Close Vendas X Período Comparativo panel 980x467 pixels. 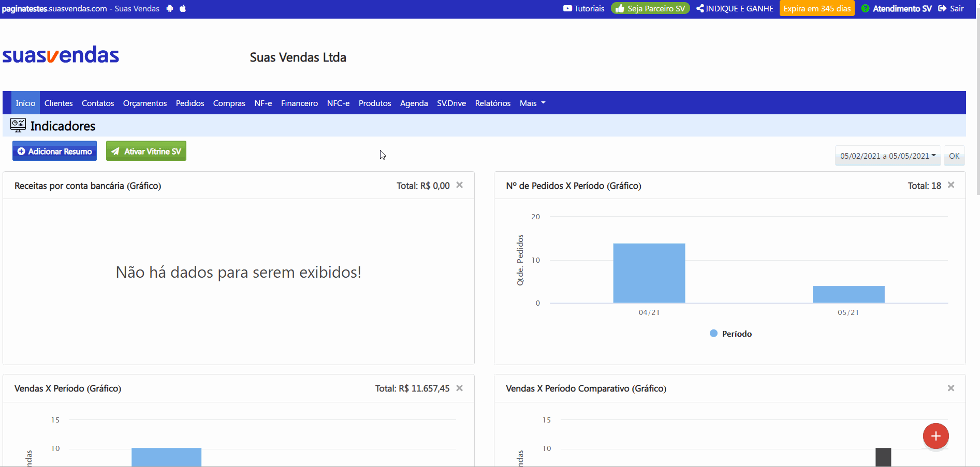[x=951, y=388]
